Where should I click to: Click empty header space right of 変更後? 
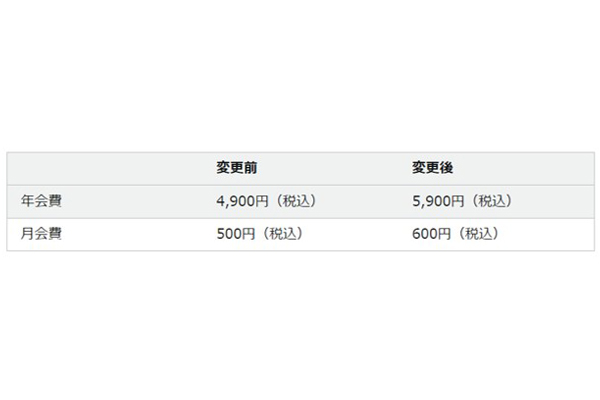click(530, 168)
